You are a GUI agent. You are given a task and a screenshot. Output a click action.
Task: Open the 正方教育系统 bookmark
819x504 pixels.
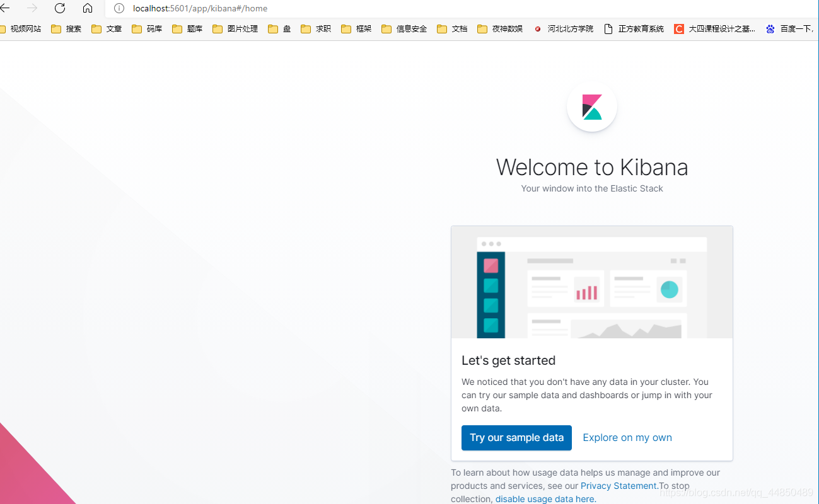coord(634,29)
